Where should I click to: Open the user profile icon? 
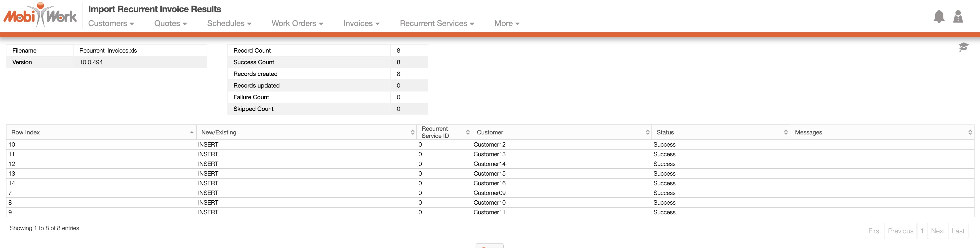click(958, 16)
